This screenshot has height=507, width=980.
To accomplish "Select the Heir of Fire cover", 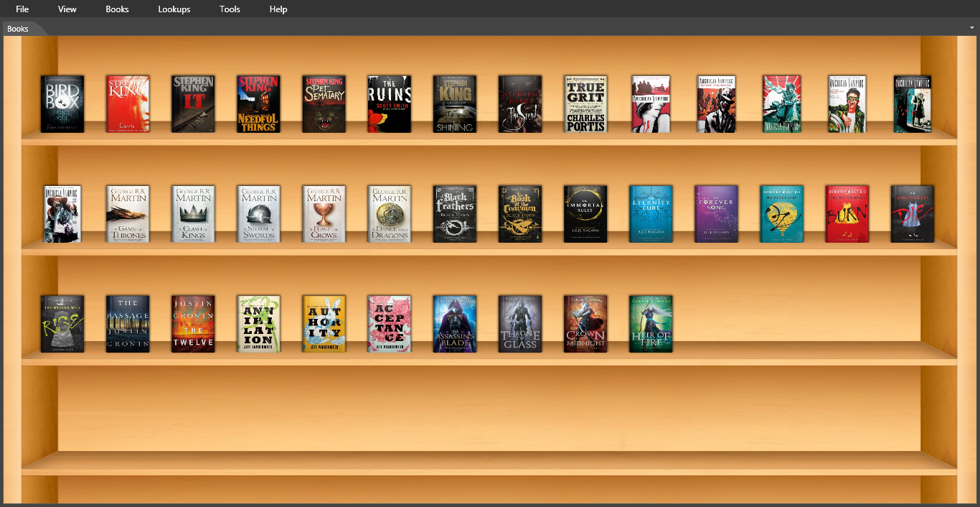I will [x=651, y=324].
